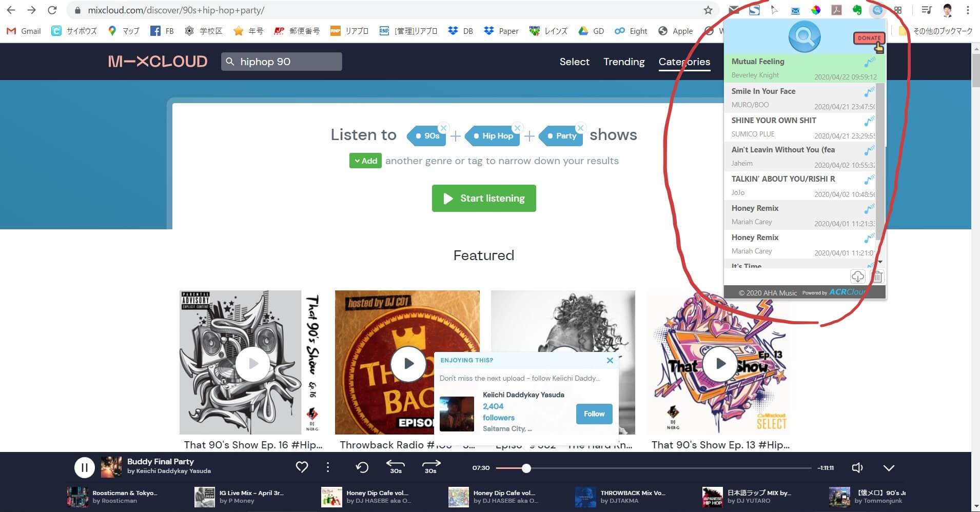Skip back 30 seconds
Image resolution: width=980 pixels, height=512 pixels.
[396, 466]
